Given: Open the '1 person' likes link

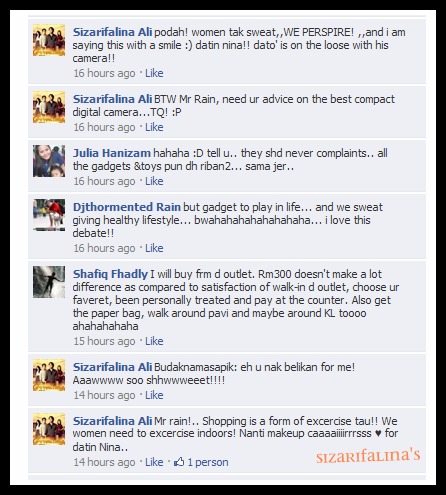Looking at the screenshot, I should pos(208,462).
